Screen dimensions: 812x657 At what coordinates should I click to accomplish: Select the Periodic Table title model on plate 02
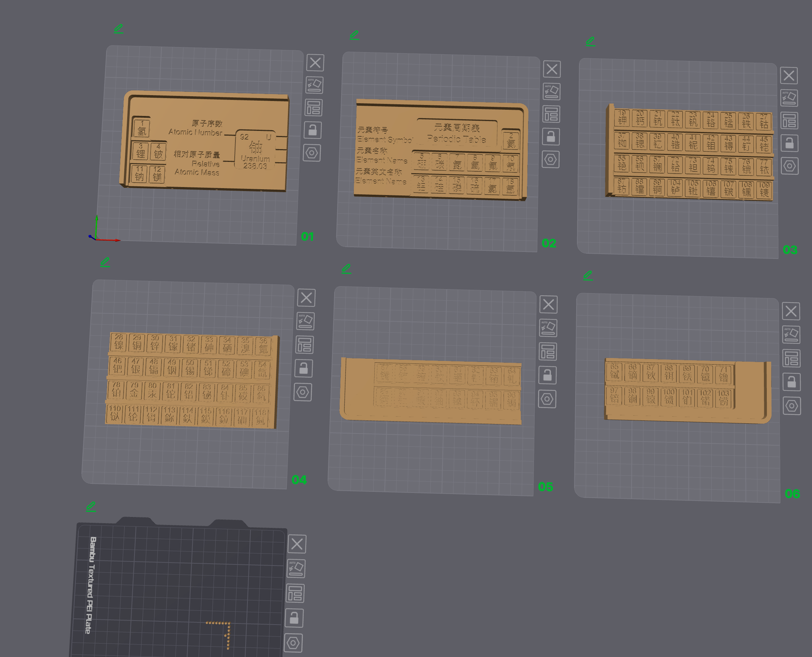coord(441,150)
